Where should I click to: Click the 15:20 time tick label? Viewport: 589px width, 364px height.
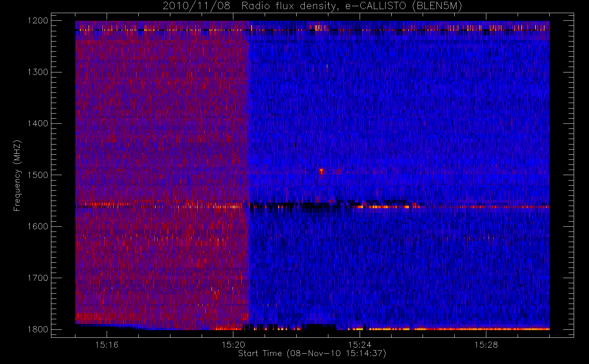[x=233, y=345]
